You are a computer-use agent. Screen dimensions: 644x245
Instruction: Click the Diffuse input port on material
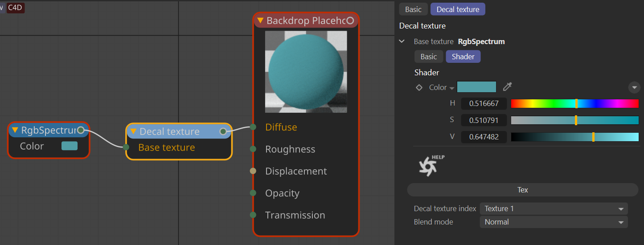point(253,127)
